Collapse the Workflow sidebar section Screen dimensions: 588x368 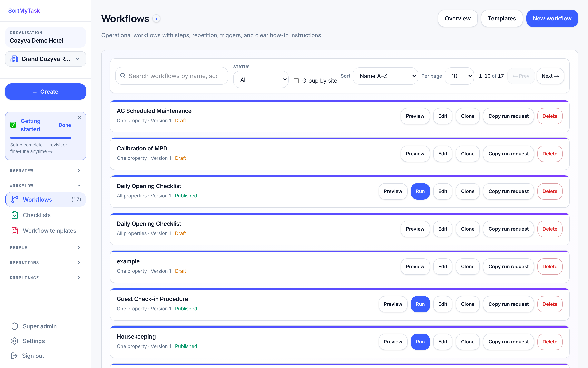pyautogui.click(x=46, y=186)
